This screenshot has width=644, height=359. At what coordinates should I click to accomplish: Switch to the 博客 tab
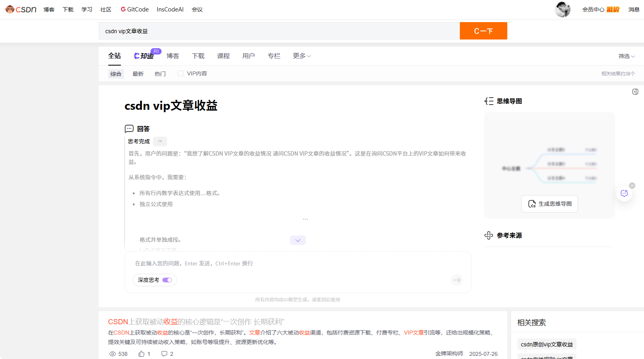pyautogui.click(x=173, y=56)
